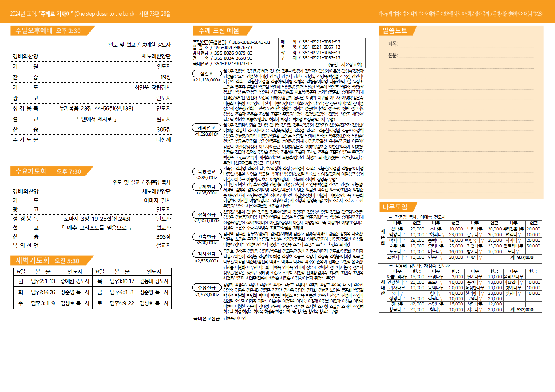This screenshot has height=392, width=555.
Task: Click the amount '<285,000>'
Action: coord(206,177)
